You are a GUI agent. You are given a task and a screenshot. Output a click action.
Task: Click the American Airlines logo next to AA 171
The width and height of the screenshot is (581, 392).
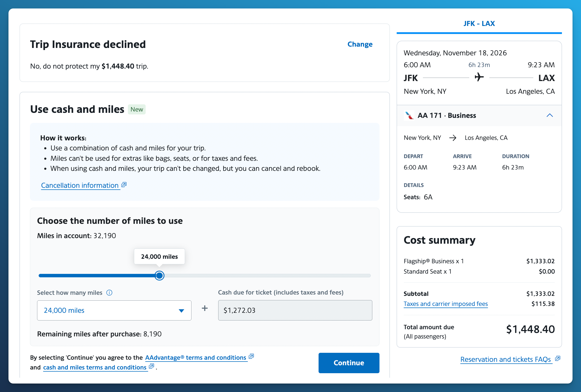(x=409, y=115)
